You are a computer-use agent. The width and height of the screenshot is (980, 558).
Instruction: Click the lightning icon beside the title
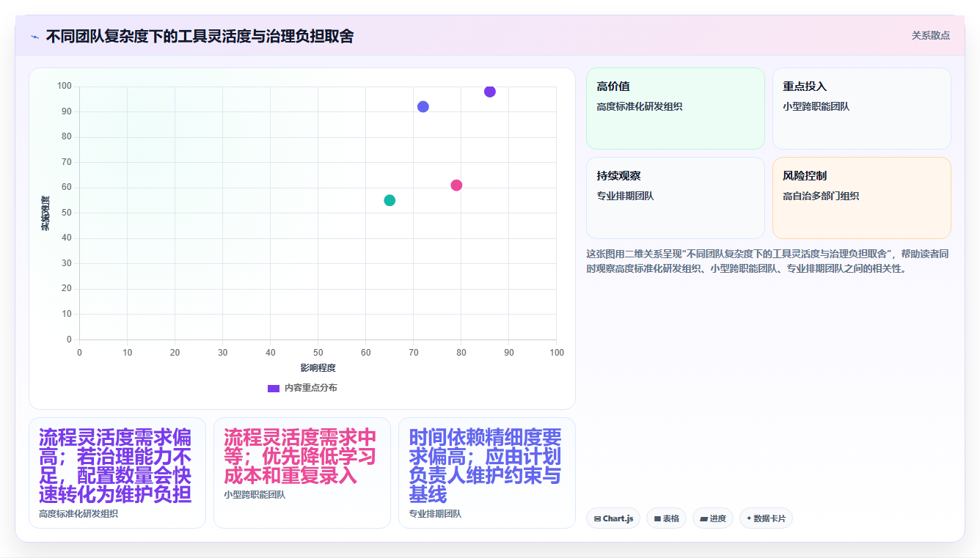click(34, 37)
